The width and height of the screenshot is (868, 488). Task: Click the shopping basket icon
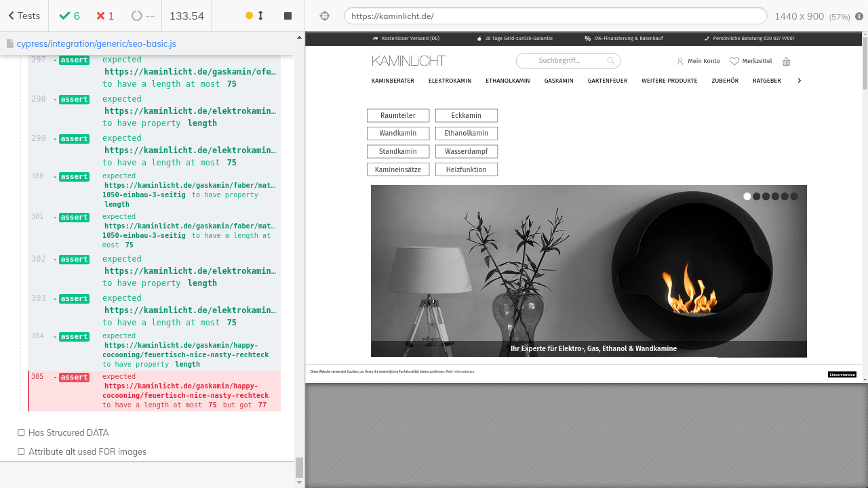tap(787, 62)
